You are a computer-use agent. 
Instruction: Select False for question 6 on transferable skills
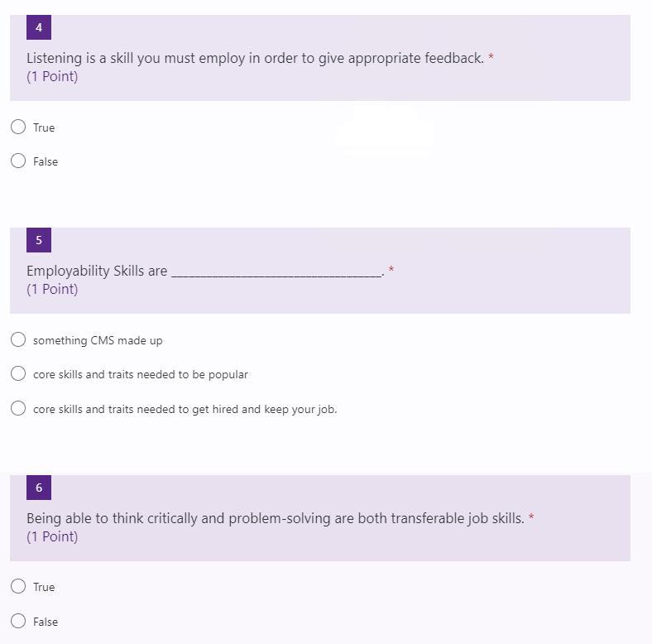(x=18, y=621)
